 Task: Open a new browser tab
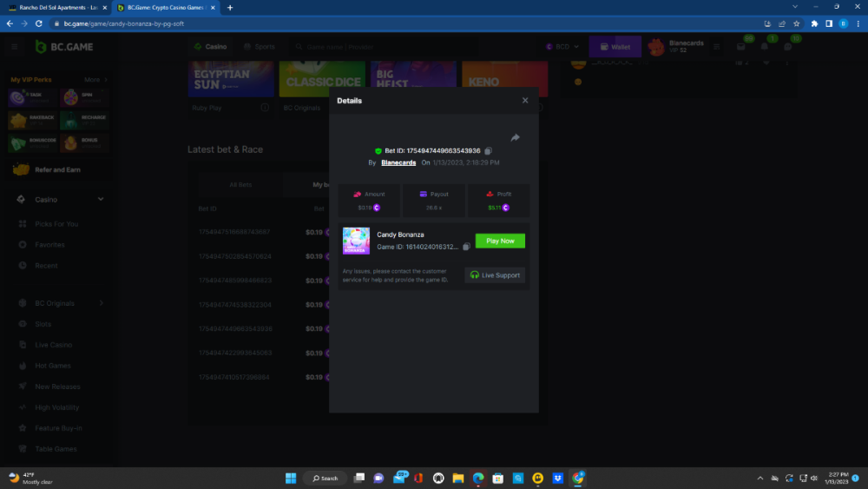230,8
